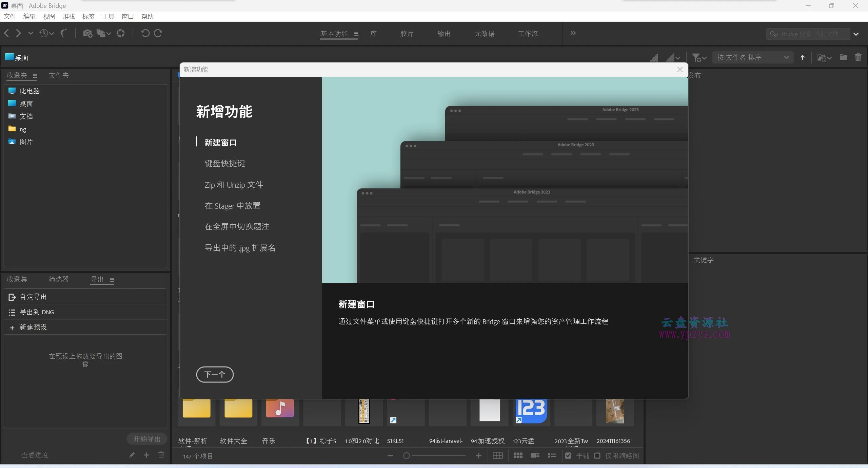This screenshot has height=468, width=868.
Task: Click the delete trash icon
Action: (858, 57)
